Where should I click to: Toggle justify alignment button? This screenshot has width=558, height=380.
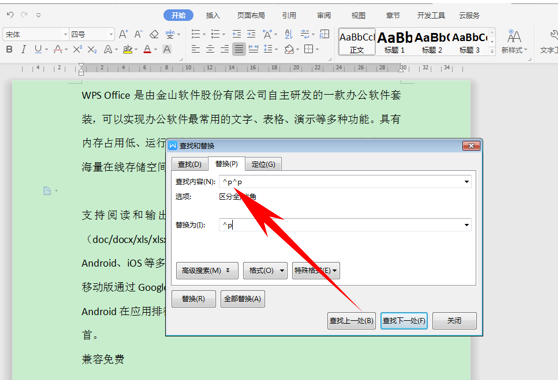tap(239, 49)
